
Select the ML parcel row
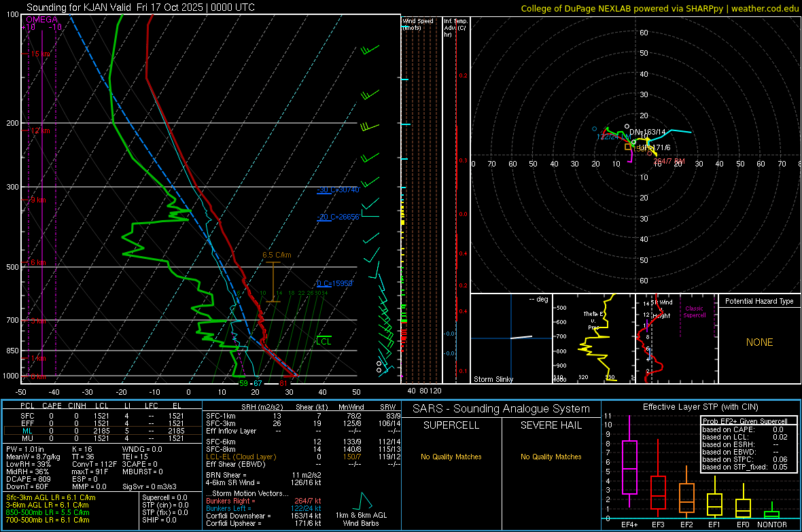pyautogui.click(x=102, y=431)
